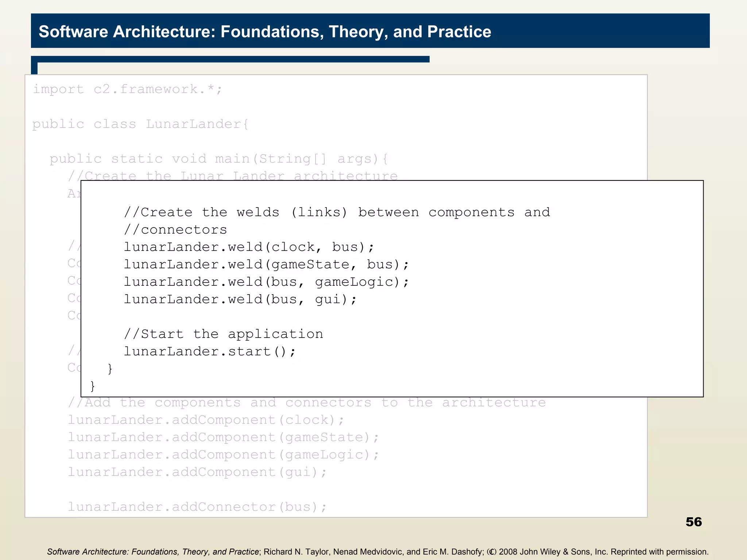Click the '//connectors' comment line

pos(175,230)
